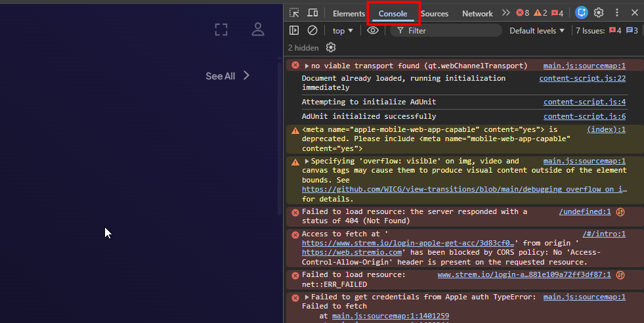Viewport: 644px width, 323px height.
Task: Toggle the device toolbar emulation icon
Action: click(313, 13)
